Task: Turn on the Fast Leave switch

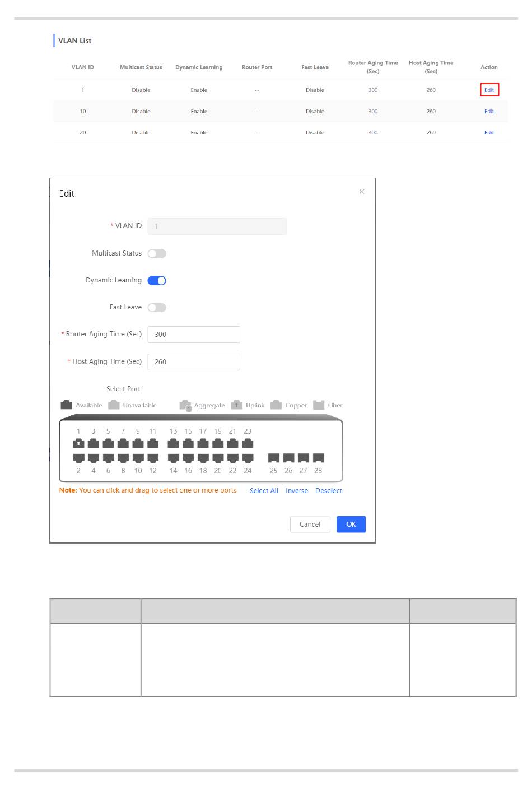Action: [x=157, y=308]
